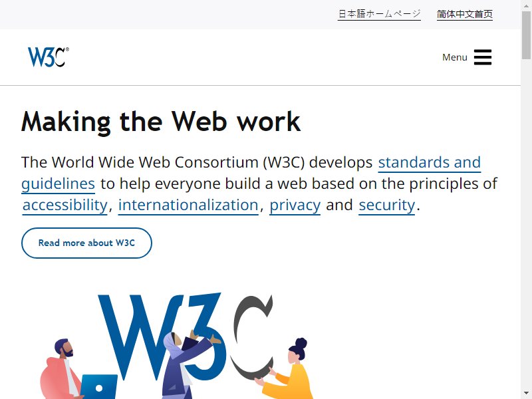
Task: Follow the 'guidelines' link
Action: pos(58,184)
